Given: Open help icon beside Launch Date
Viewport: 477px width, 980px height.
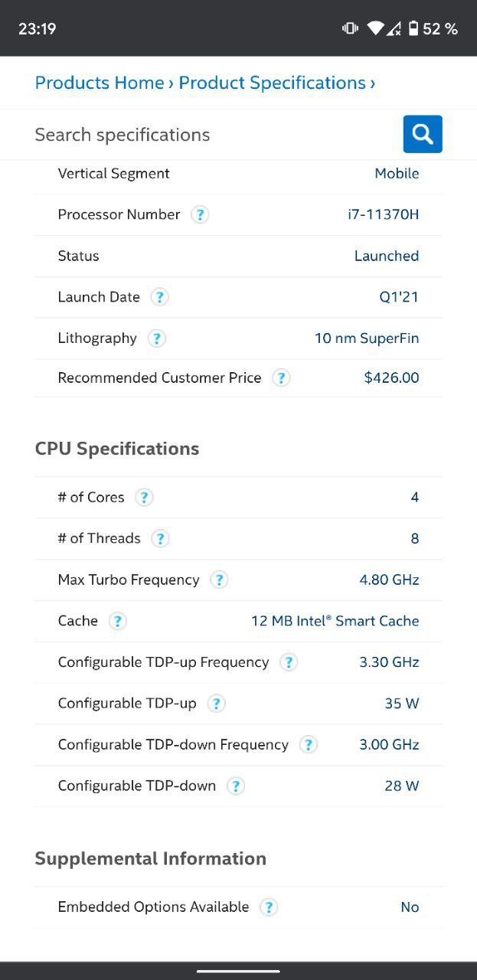Looking at the screenshot, I should coord(159,297).
